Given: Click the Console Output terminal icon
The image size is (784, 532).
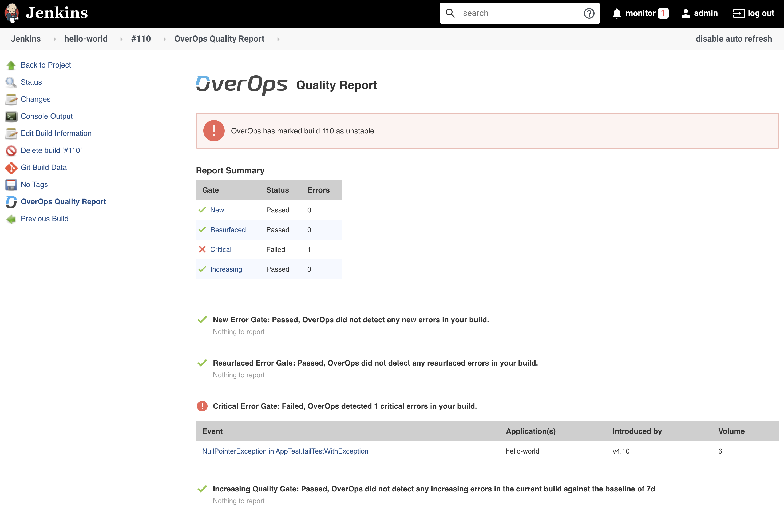Looking at the screenshot, I should coord(11,116).
